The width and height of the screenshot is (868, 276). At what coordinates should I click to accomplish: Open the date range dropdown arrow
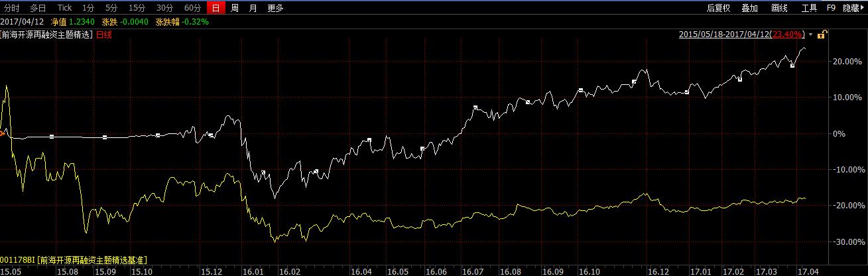(x=810, y=34)
